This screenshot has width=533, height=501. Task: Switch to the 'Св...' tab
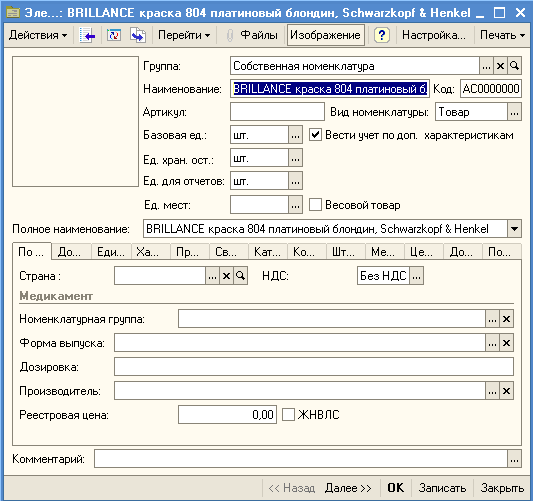tap(228, 252)
